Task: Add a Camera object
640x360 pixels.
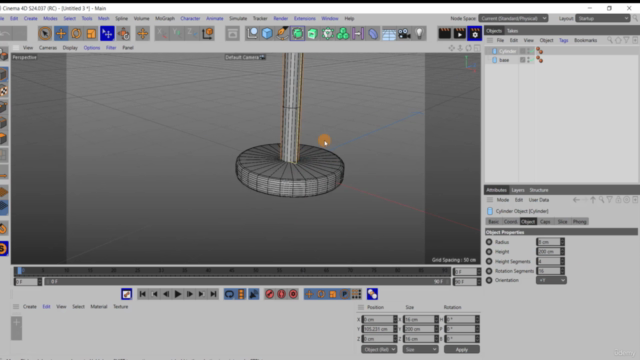Action: point(404,33)
